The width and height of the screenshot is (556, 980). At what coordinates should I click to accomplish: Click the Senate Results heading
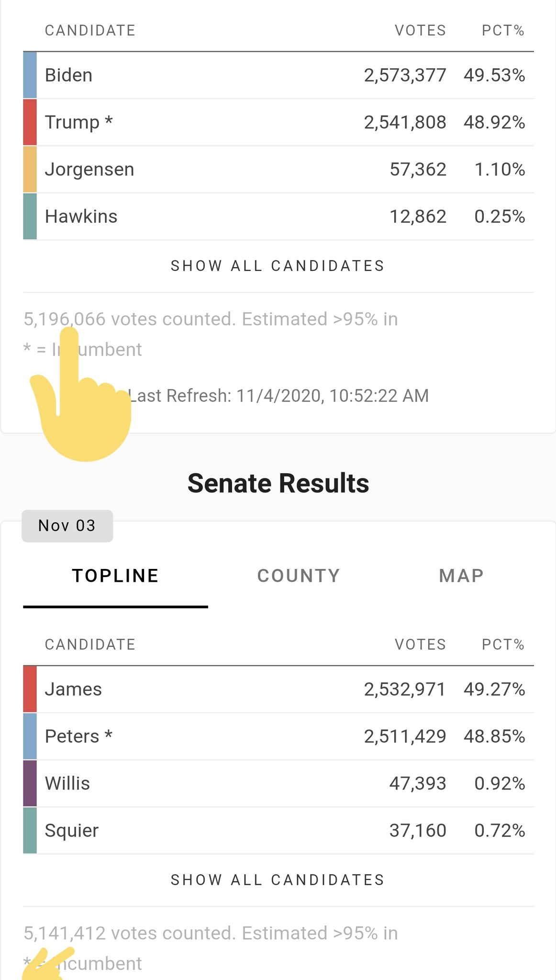pyautogui.click(x=278, y=483)
